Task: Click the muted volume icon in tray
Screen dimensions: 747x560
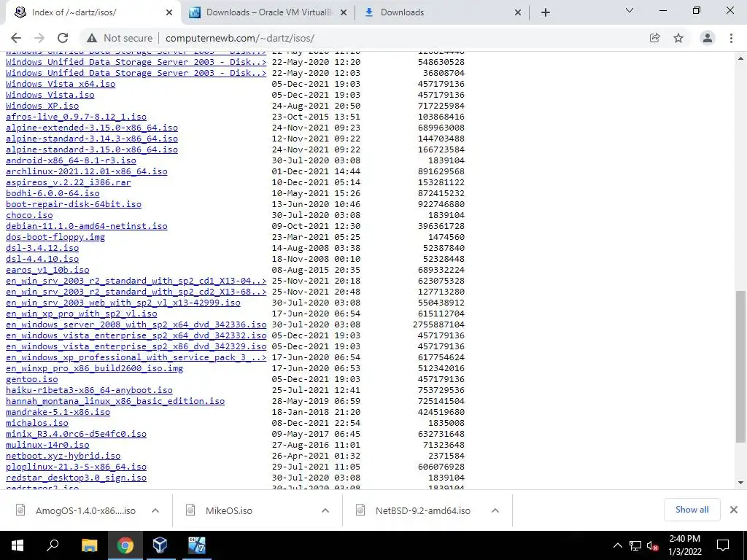Action: [653, 545]
